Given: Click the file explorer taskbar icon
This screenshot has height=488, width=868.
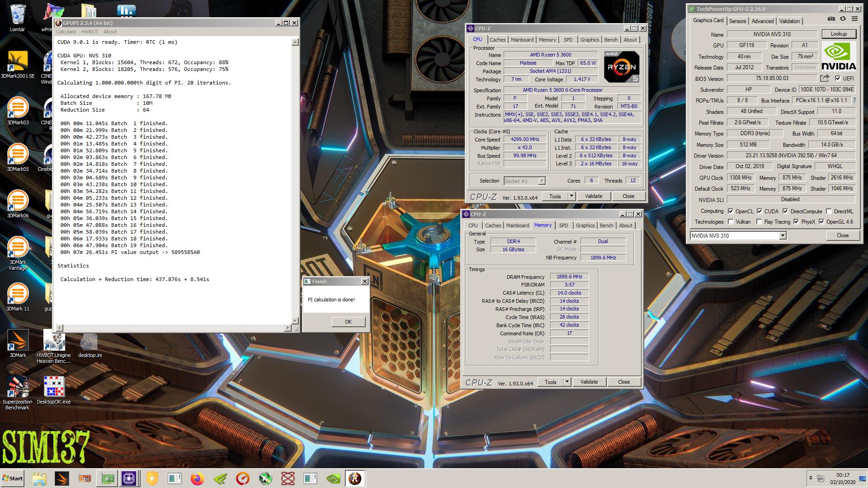Looking at the screenshot, I should pos(39,479).
